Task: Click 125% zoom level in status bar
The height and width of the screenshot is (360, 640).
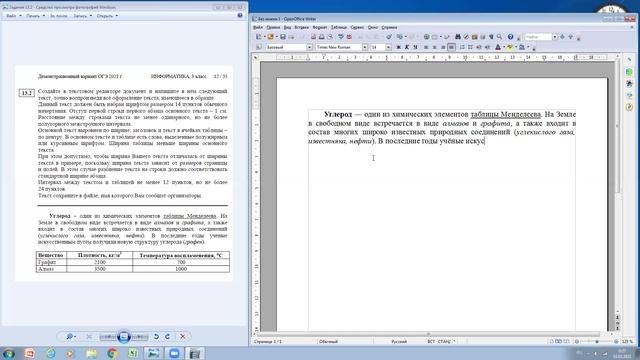Action: coord(627,342)
